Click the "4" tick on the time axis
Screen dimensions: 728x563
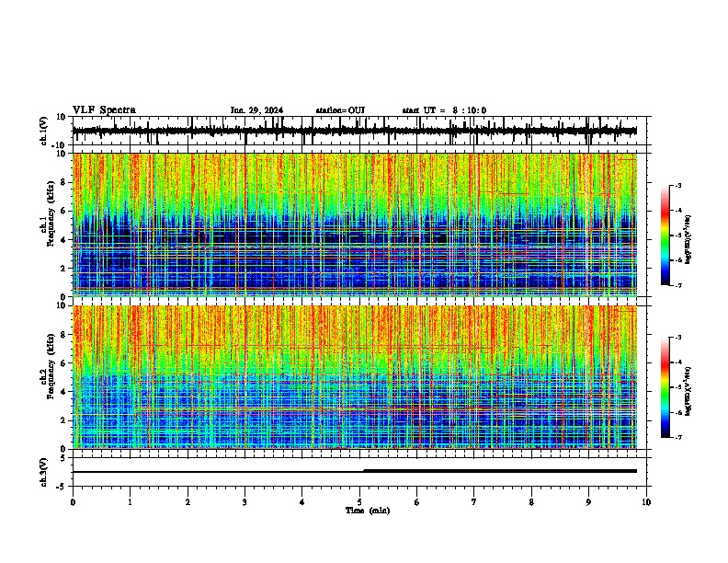302,502
